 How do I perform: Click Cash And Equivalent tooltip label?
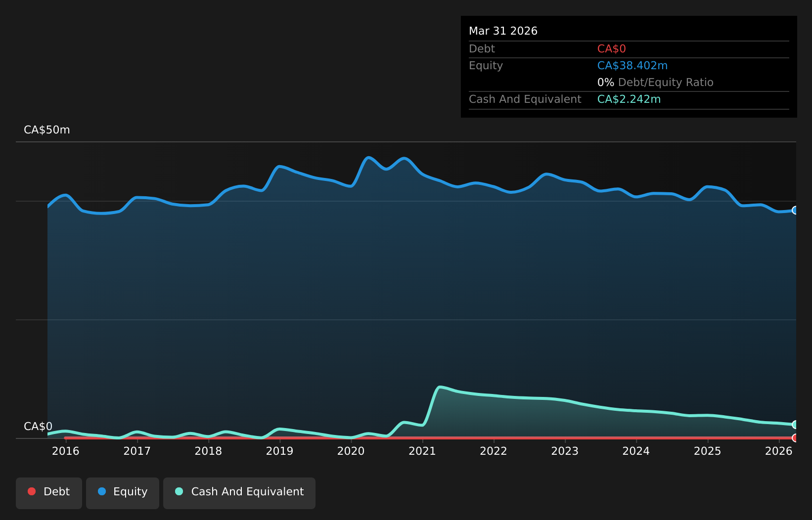(525, 99)
